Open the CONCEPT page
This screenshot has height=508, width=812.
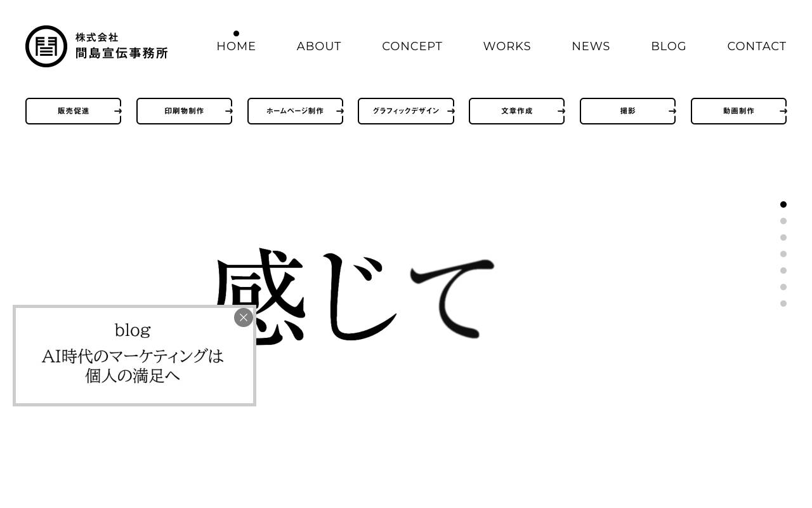(412, 46)
